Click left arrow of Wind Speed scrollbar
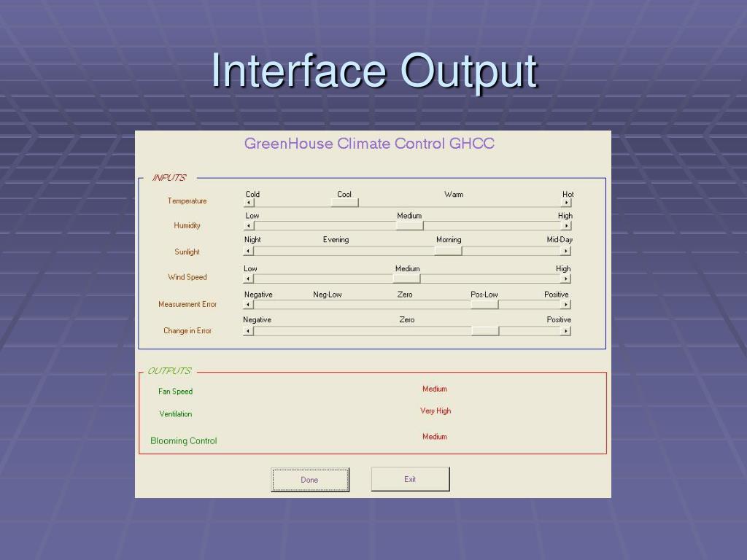 [249, 279]
